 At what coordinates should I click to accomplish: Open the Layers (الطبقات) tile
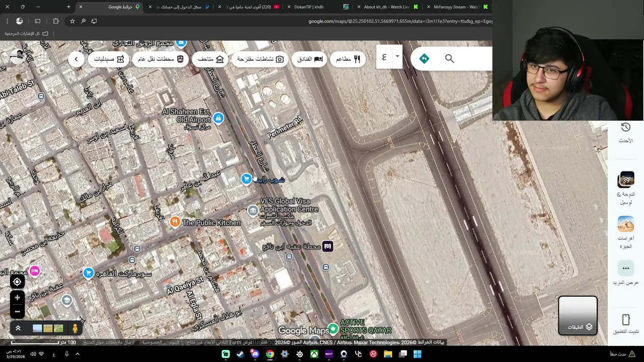(578, 315)
